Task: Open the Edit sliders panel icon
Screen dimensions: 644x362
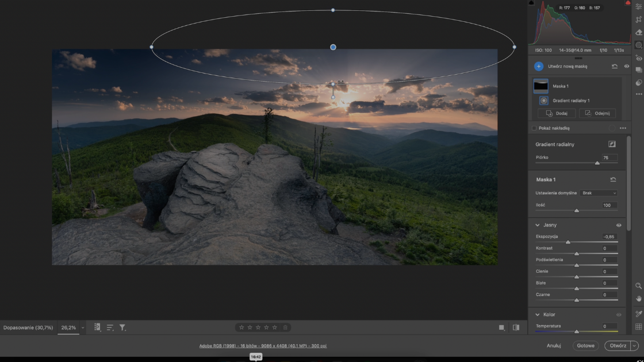Action: pyautogui.click(x=639, y=7)
